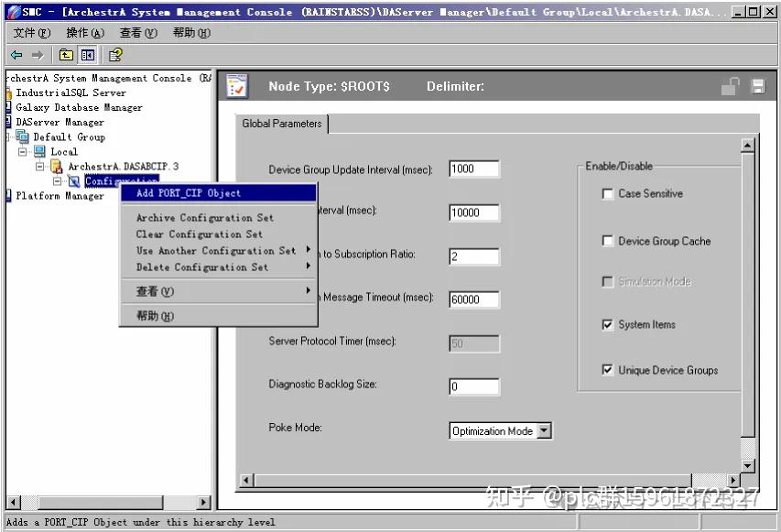
Task: Uncheck the System Items checkbox
Action: 607,325
